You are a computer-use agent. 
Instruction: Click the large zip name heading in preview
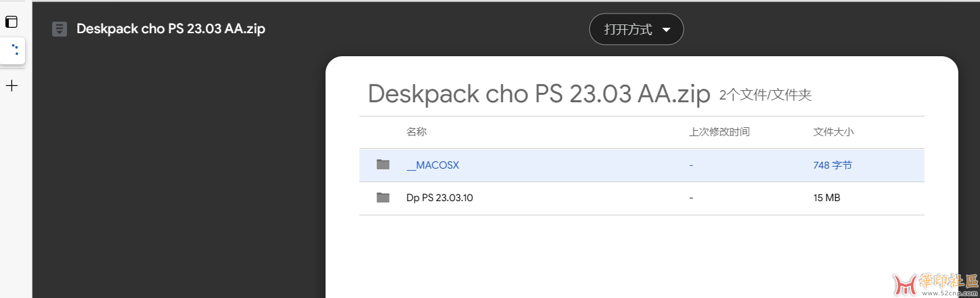(x=539, y=94)
